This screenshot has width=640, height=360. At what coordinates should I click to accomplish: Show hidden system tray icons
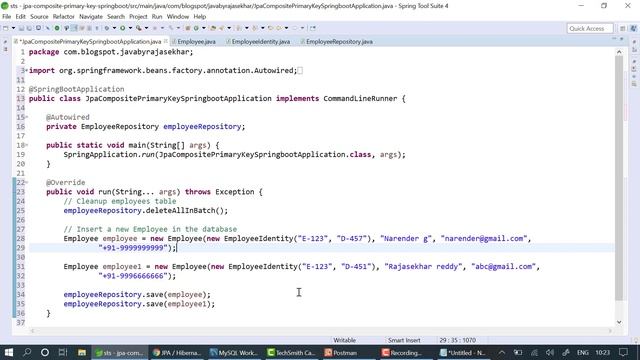point(502,352)
